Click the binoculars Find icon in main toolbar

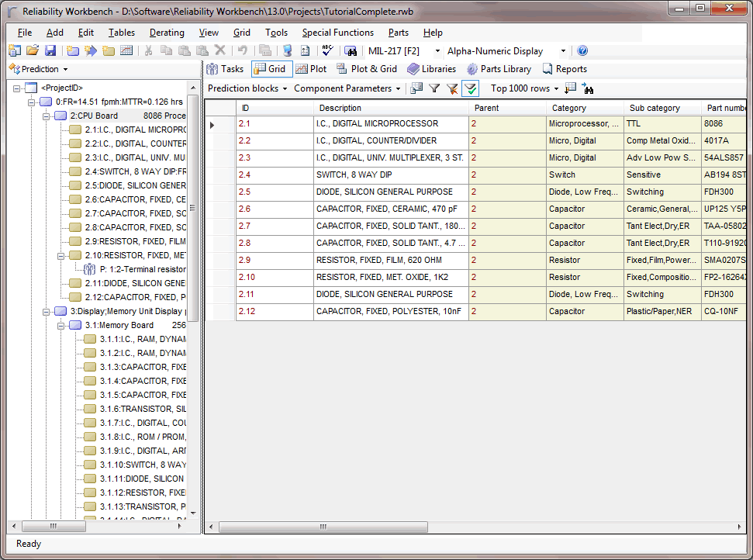[351, 51]
